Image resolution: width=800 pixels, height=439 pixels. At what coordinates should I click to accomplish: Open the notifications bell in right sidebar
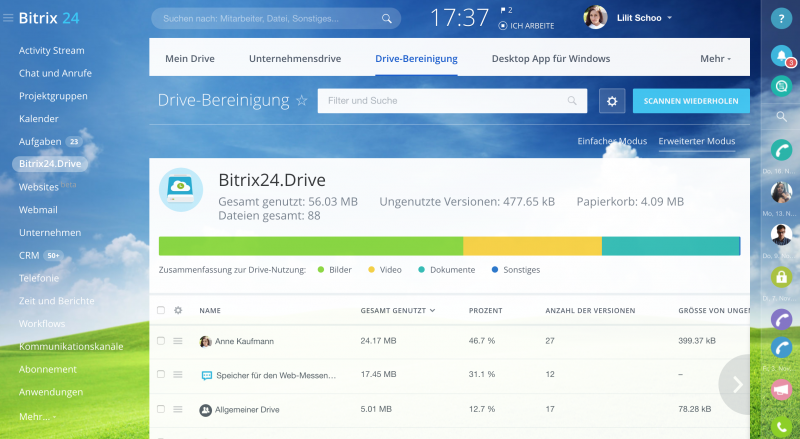[781, 56]
